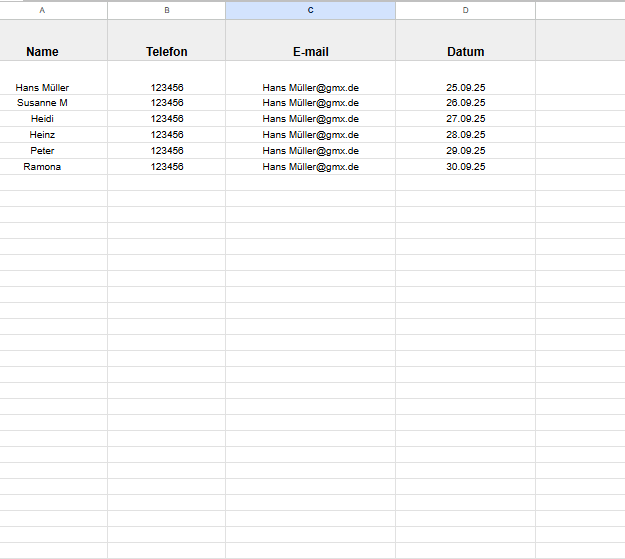Select the email cell in Ramona's row
The image size is (625, 559).
point(310,167)
